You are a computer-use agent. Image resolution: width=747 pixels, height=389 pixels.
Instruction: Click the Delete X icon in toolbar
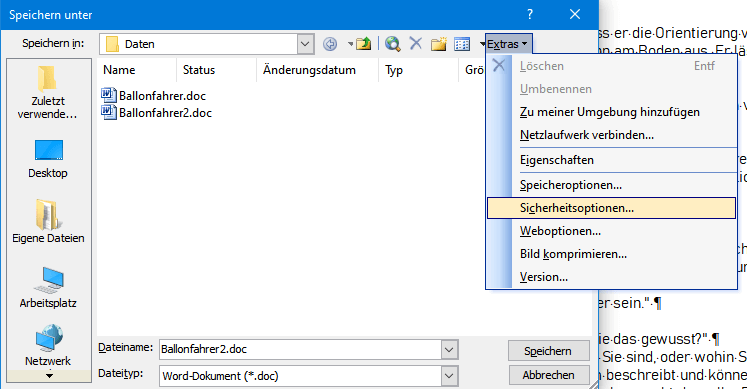(x=416, y=43)
